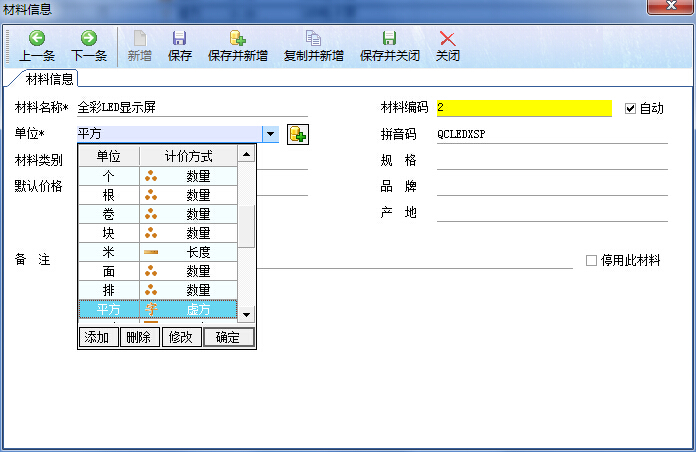Screen dimensions: 696x452
Task: Click 保存并新增 toolbar icon
Action: click(237, 38)
